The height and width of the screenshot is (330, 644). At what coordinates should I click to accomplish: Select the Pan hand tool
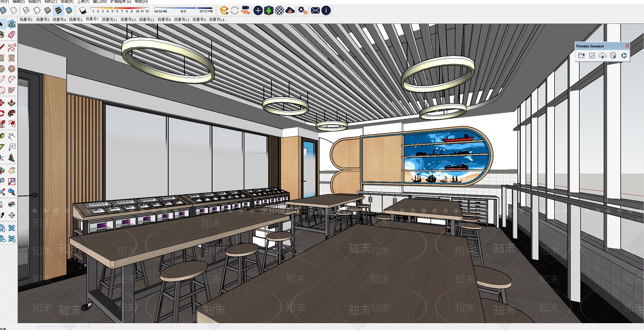12,170
